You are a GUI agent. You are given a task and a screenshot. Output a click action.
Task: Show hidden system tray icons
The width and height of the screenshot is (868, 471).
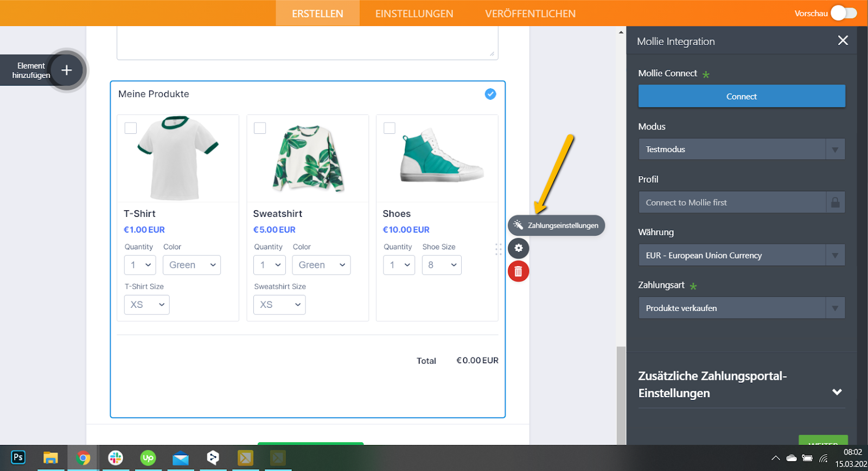pos(776,458)
